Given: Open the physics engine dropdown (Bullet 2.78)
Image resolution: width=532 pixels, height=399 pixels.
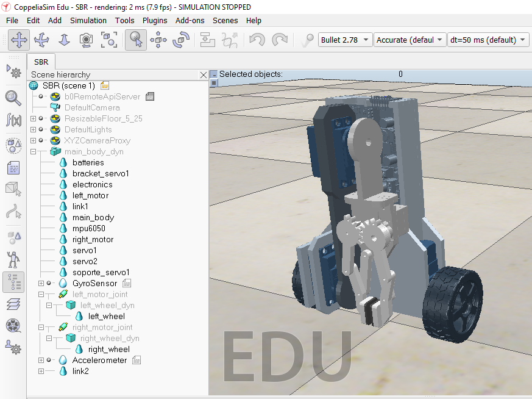Looking at the screenshot, I should pyautogui.click(x=345, y=40).
